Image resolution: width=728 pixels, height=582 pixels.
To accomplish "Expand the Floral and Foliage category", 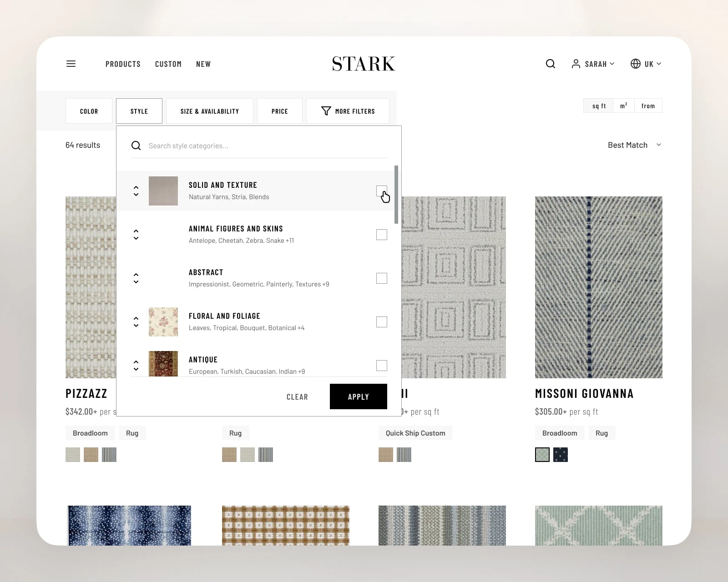I will [x=136, y=322].
